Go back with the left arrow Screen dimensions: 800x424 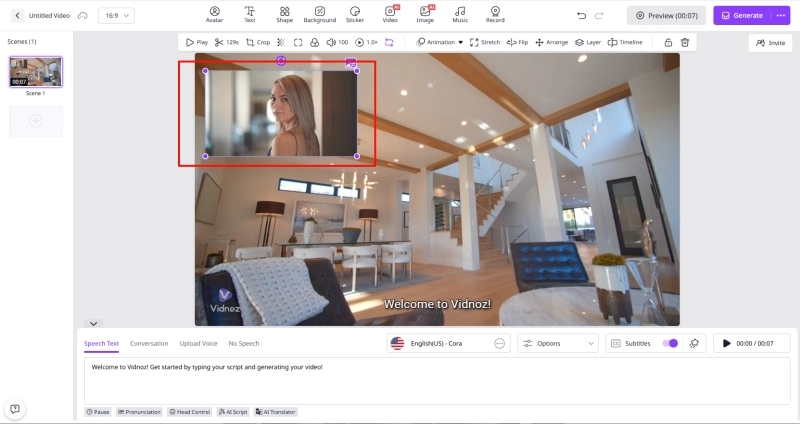pyautogui.click(x=17, y=15)
